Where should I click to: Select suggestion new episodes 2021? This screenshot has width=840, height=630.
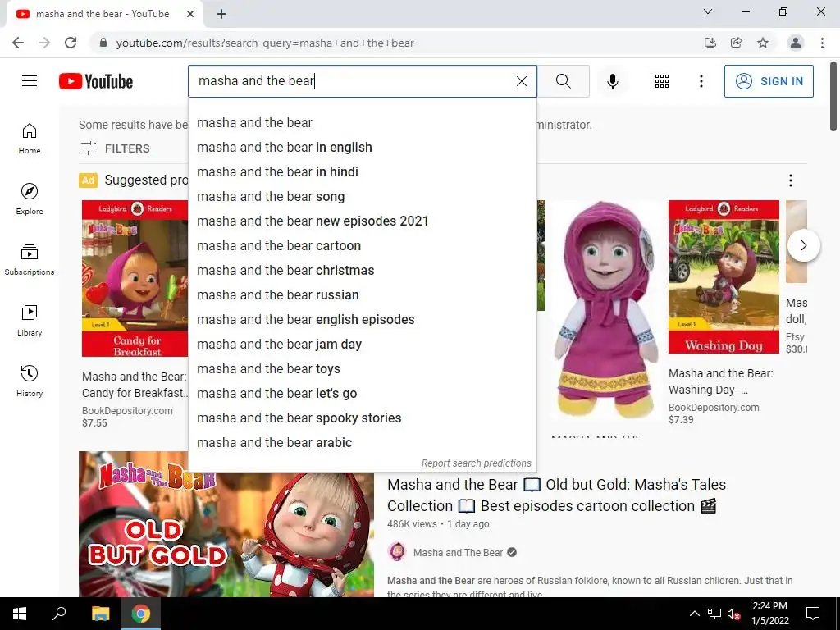[362, 221]
